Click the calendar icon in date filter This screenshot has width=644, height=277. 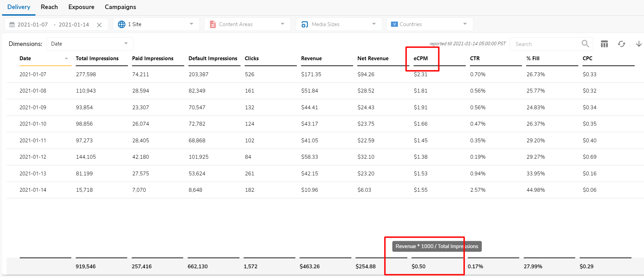click(x=12, y=25)
